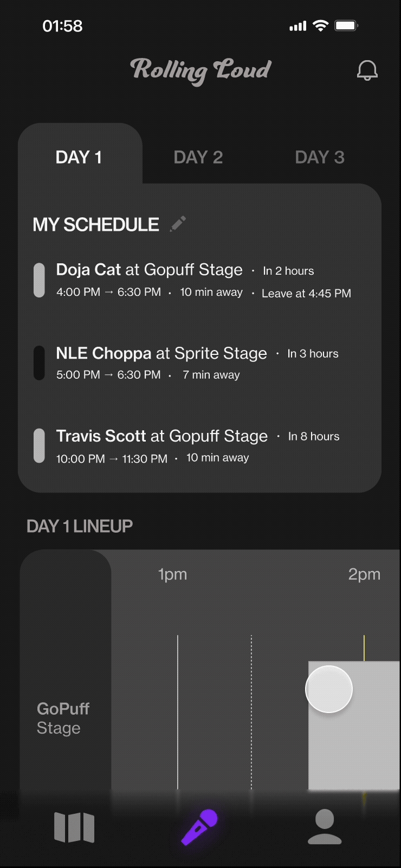Open the map tab in the bottom bar
401x868 pixels.
point(74,827)
